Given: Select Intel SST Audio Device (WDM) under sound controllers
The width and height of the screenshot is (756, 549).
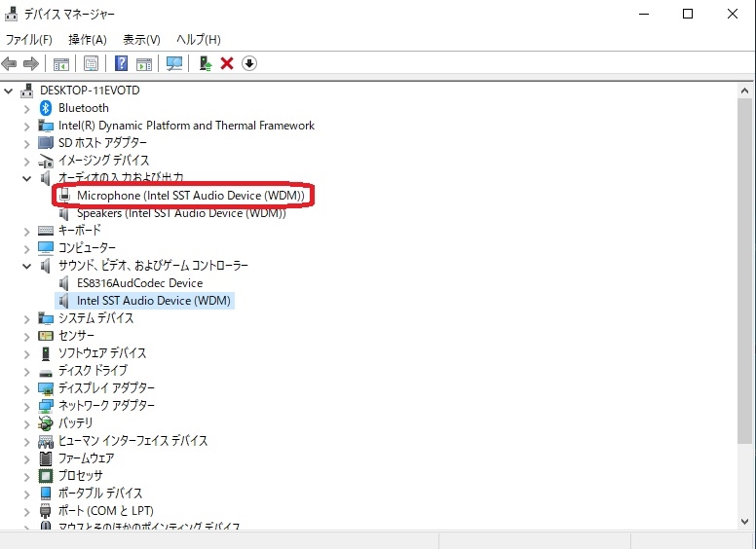Looking at the screenshot, I should (153, 301).
